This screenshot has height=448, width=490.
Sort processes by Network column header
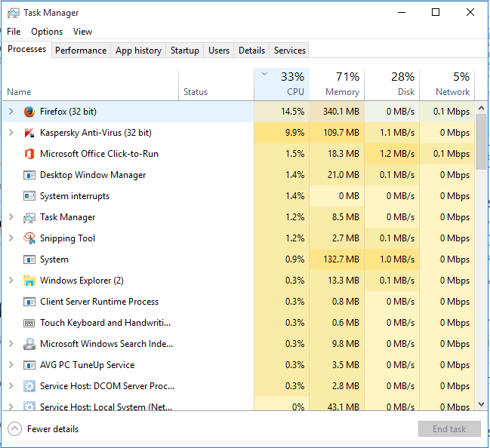point(447,84)
